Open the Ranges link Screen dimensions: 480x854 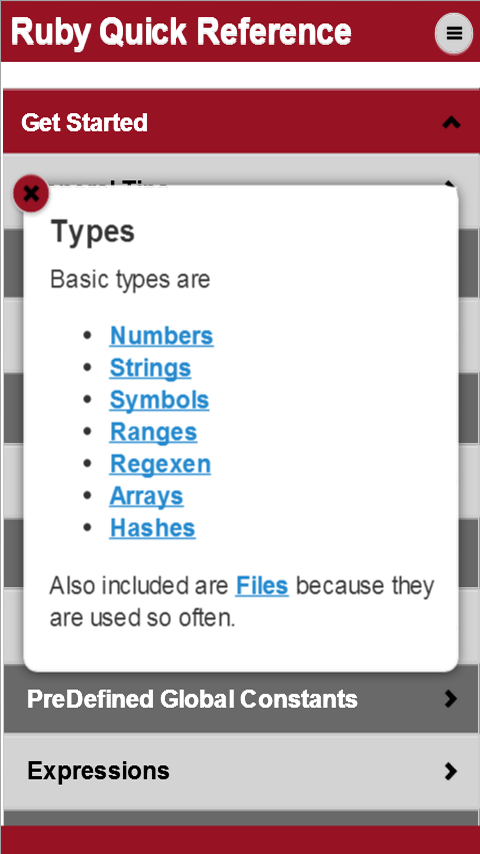(x=153, y=432)
